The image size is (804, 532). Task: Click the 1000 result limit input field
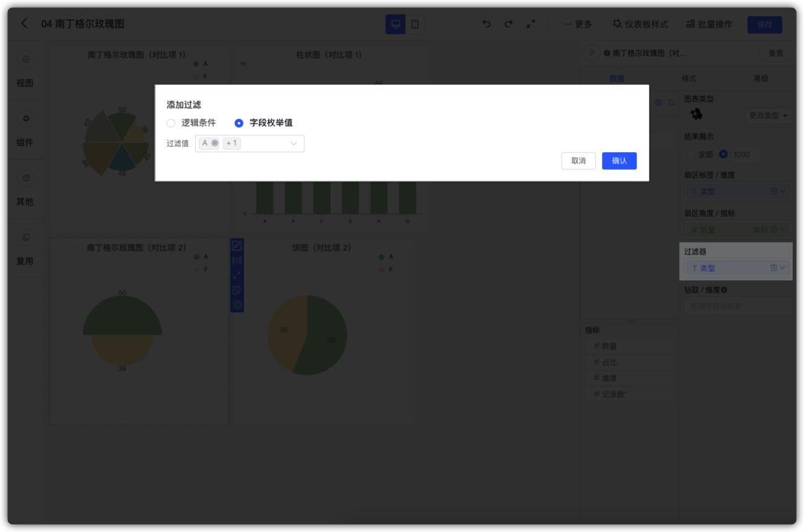(745, 154)
